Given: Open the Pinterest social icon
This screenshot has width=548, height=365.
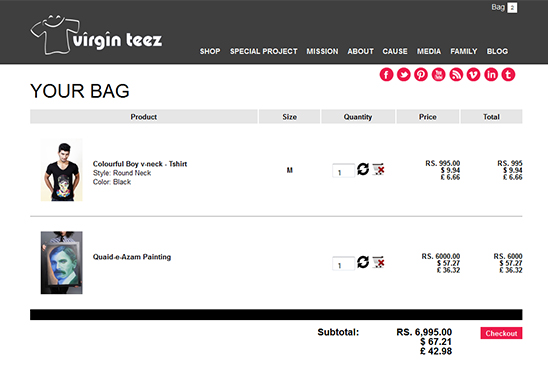Looking at the screenshot, I should (x=421, y=74).
